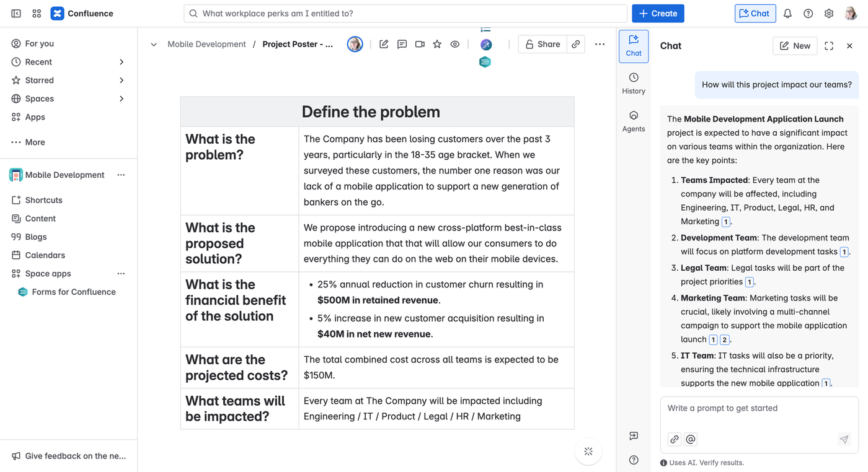This screenshot has height=472, width=868.
Task: Open the settings gear
Action: (829, 14)
